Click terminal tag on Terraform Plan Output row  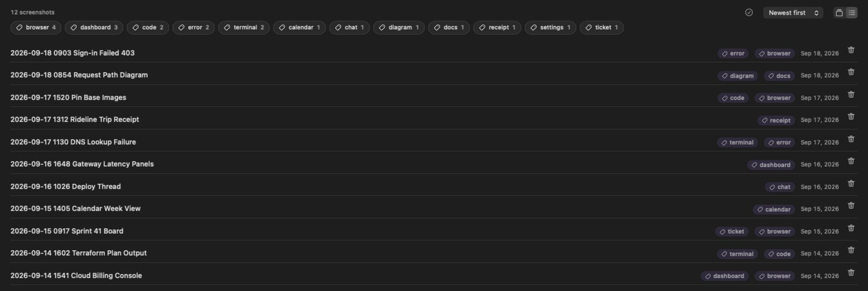click(x=737, y=254)
